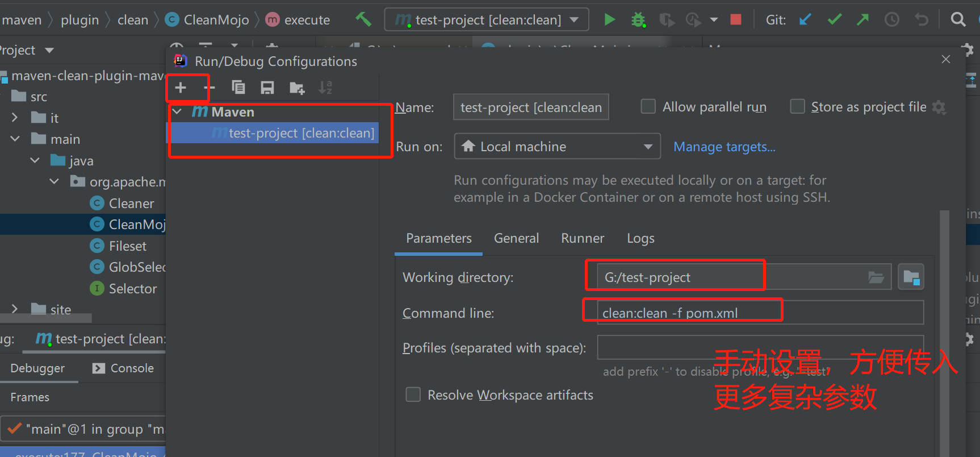980x457 pixels.
Task: Click the Add New Configuration plus icon
Action: (181, 88)
